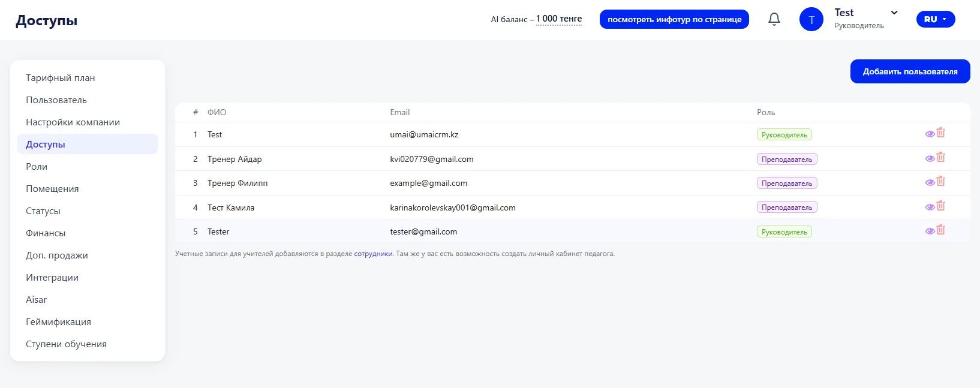The width and height of the screenshot is (980, 388).
Task: Click Руководитель badge in Test row
Action: point(784,135)
